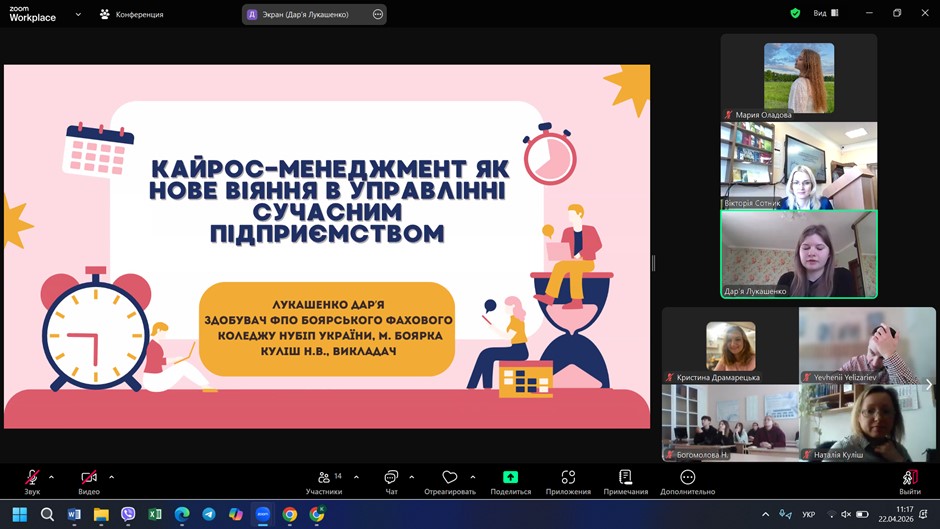940x529 pixels.
Task: Open the Приложения apps icon
Action: click(568, 478)
